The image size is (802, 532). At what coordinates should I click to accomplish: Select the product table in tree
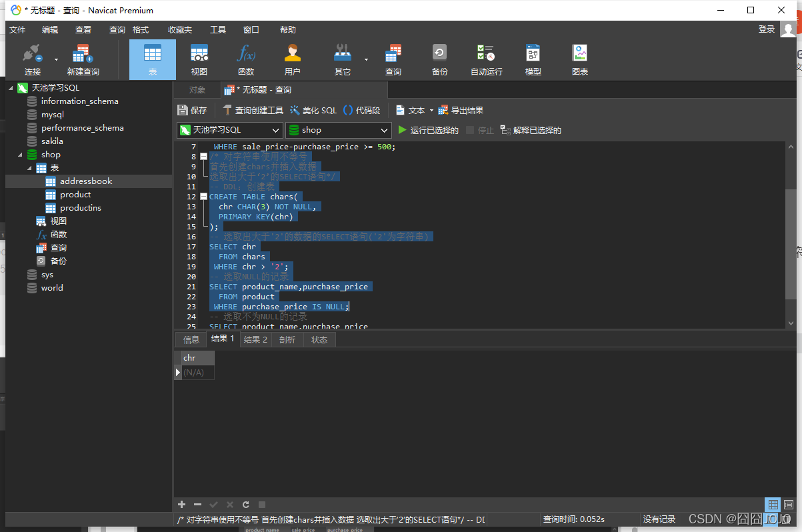75,194
